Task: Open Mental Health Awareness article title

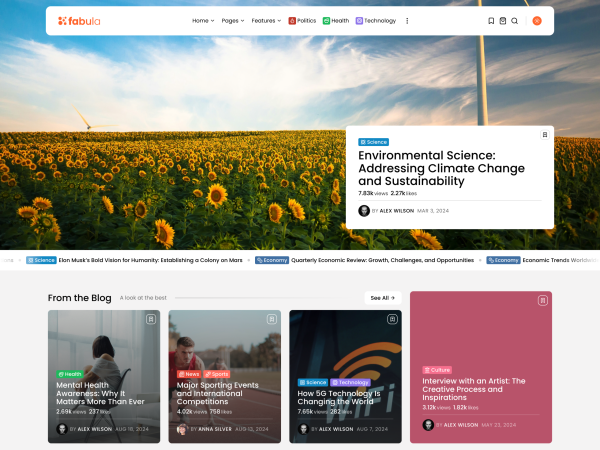Action: click(100, 393)
